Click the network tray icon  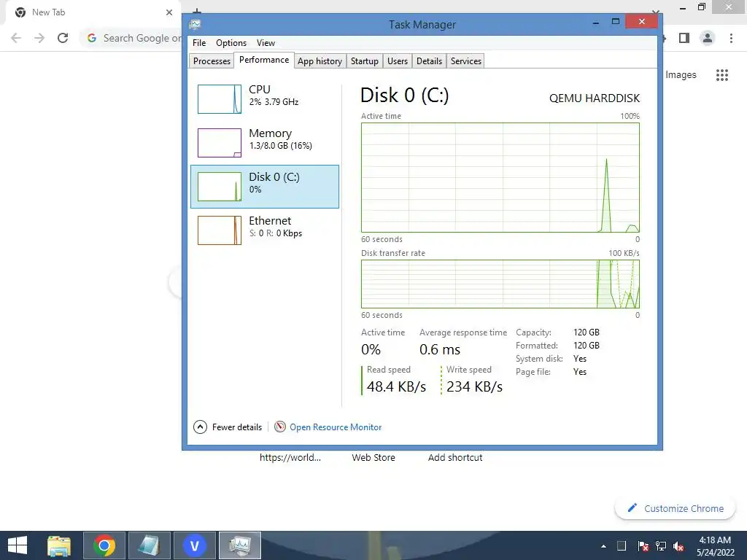coord(661,546)
